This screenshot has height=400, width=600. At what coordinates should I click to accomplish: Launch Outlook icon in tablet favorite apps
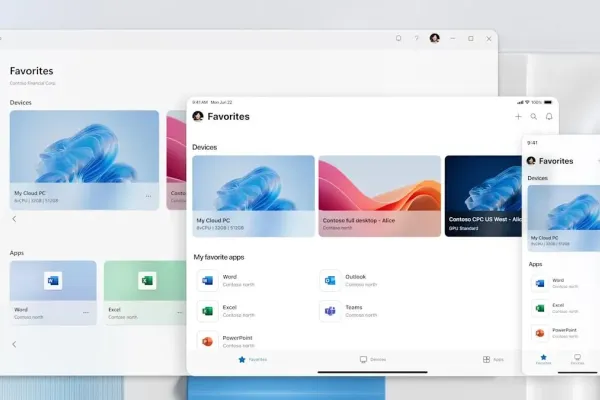[330, 281]
